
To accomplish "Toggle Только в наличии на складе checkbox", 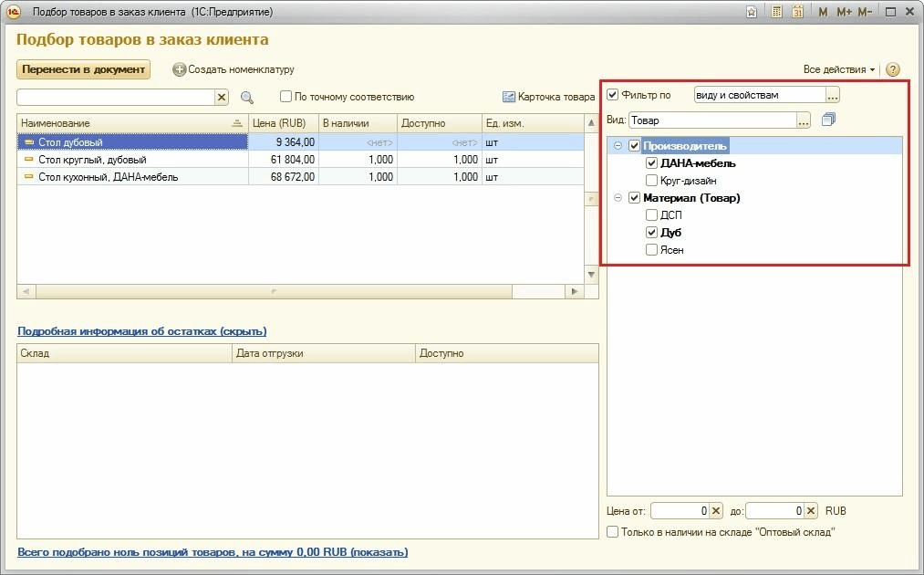I will coord(614,532).
